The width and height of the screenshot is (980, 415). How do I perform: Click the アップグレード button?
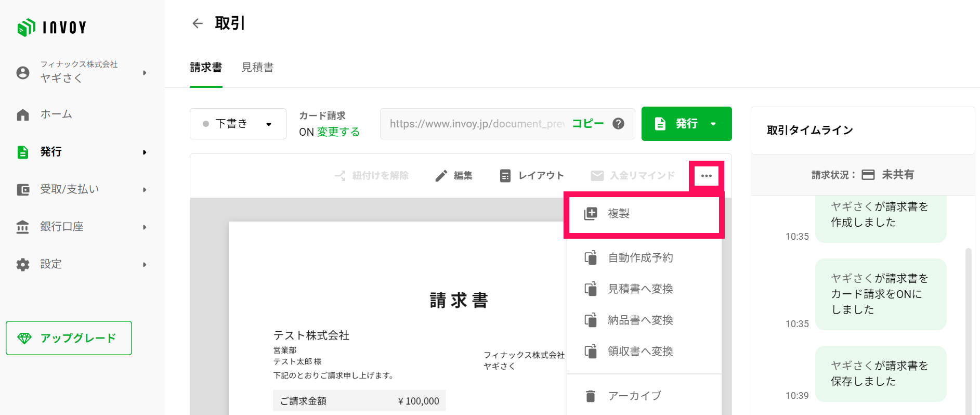pos(69,338)
